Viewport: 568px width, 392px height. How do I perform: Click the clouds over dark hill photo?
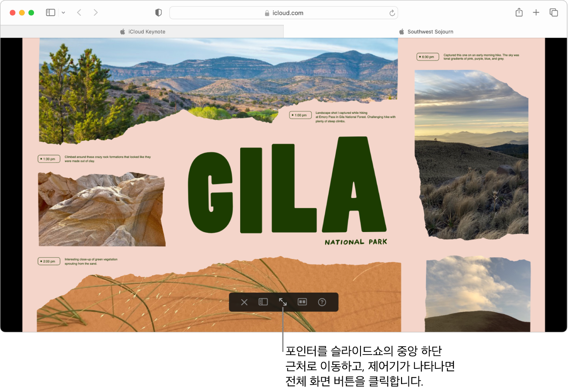pos(478,294)
